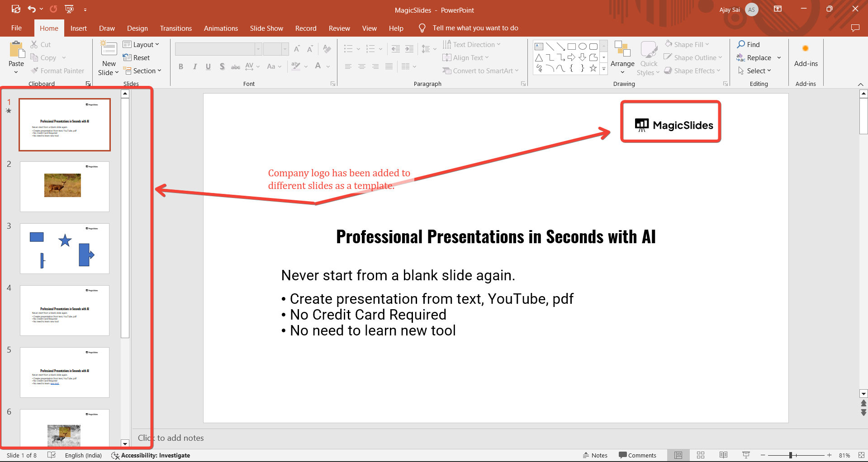Toggle the Notes pane

click(x=595, y=455)
